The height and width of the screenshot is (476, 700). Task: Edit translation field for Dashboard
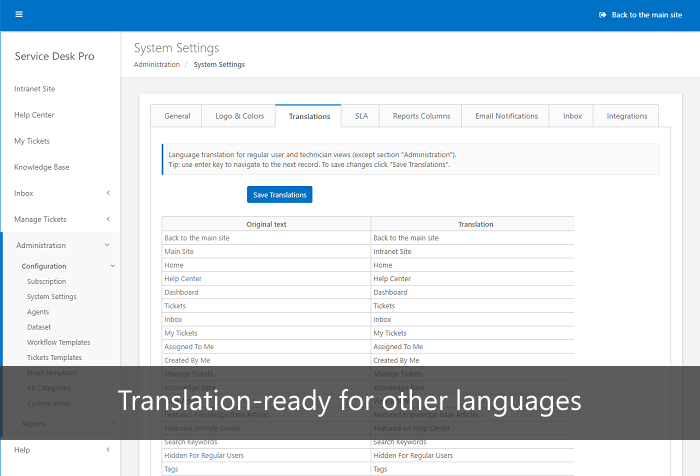click(472, 292)
